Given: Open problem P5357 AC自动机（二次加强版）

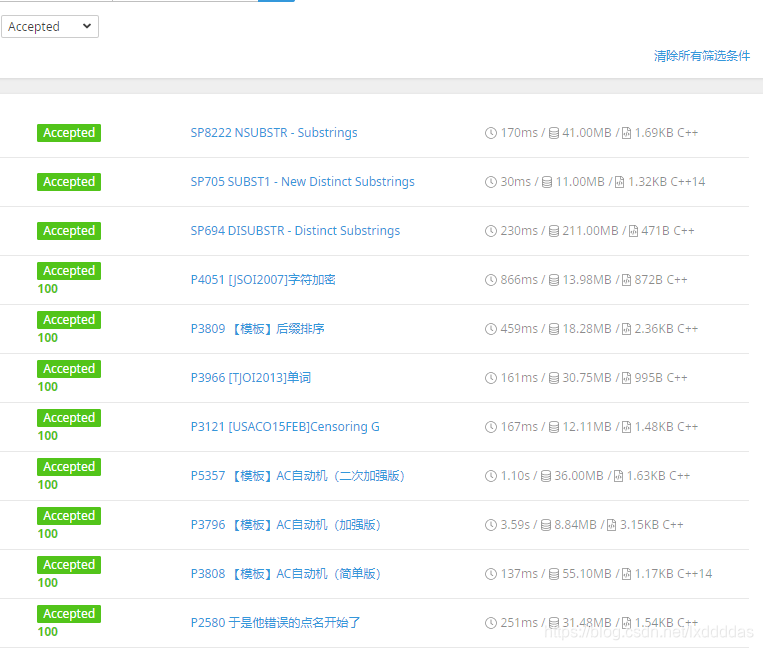Looking at the screenshot, I should pos(297,476).
